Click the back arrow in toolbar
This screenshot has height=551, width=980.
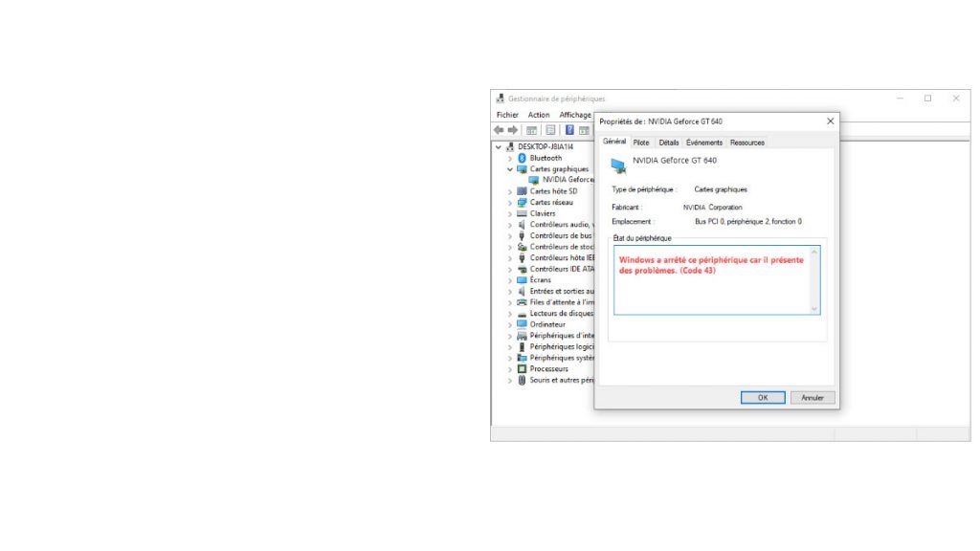pyautogui.click(x=500, y=131)
